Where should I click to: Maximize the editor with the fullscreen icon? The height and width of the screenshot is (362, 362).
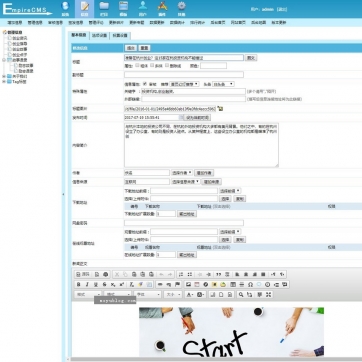pyautogui.click(x=269, y=294)
